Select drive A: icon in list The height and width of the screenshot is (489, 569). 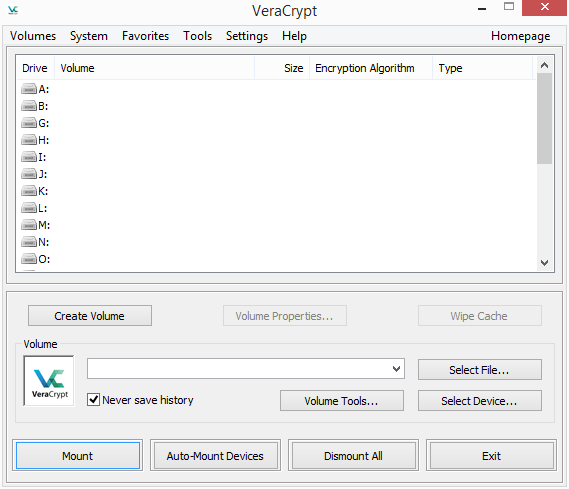click(x=29, y=89)
